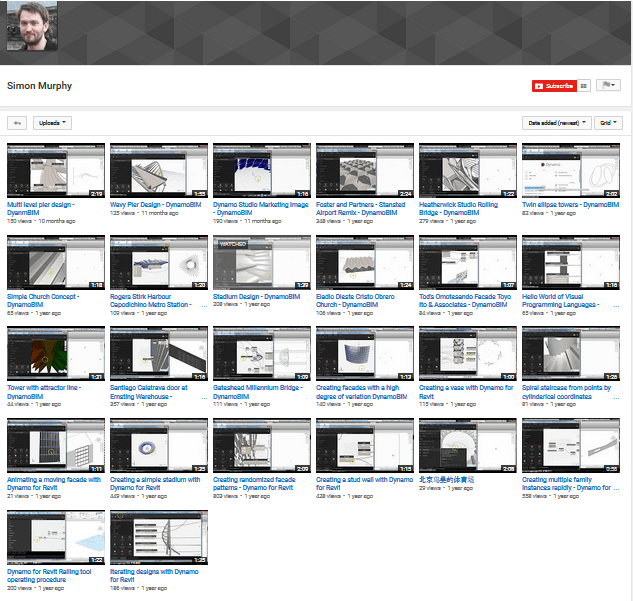This screenshot has width=633, height=601.
Task: Open Multi level pier design video thumbnail
Action: [x=55, y=170]
